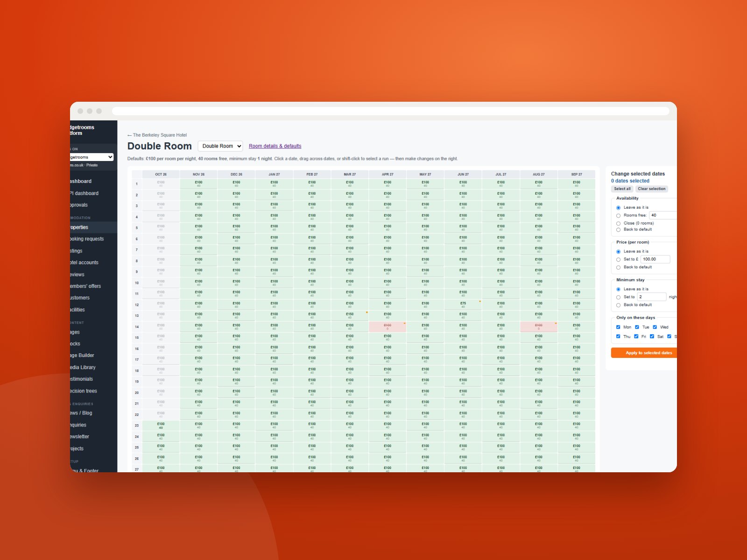Screen dimensions: 747x560
Task: Open Dashboard in the sidebar
Action: click(93, 181)
